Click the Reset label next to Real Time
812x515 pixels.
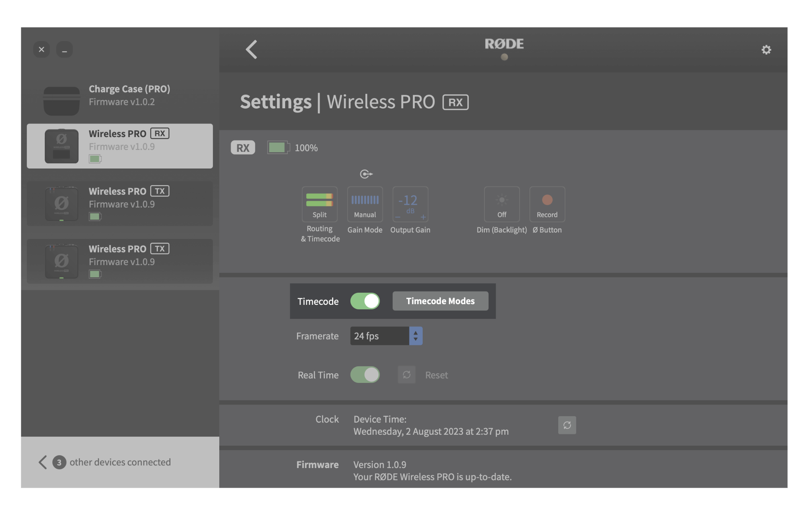click(x=436, y=375)
